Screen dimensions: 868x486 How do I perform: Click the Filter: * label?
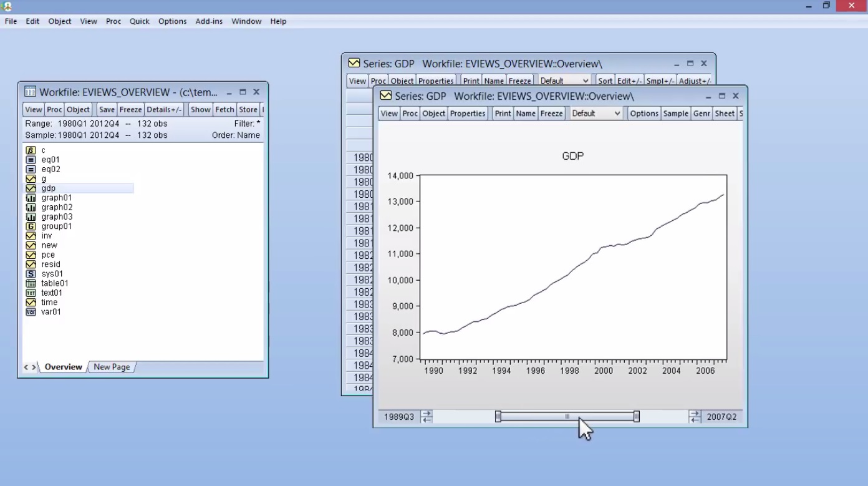(247, 124)
